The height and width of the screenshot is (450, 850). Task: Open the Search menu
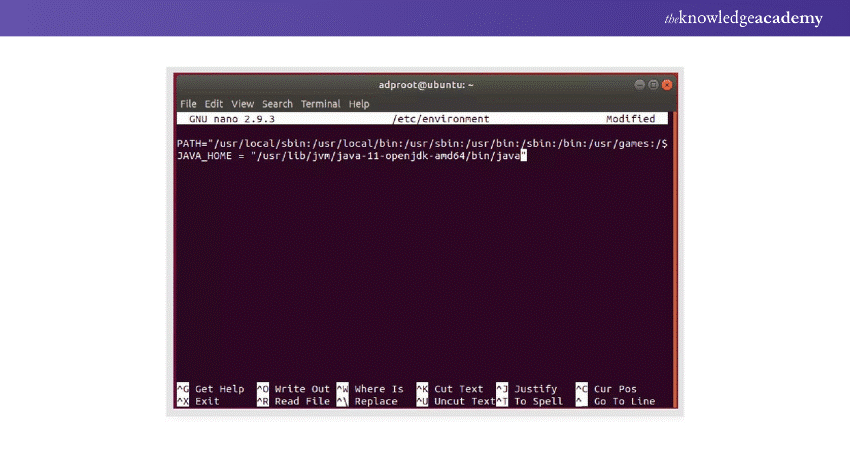[x=277, y=104]
